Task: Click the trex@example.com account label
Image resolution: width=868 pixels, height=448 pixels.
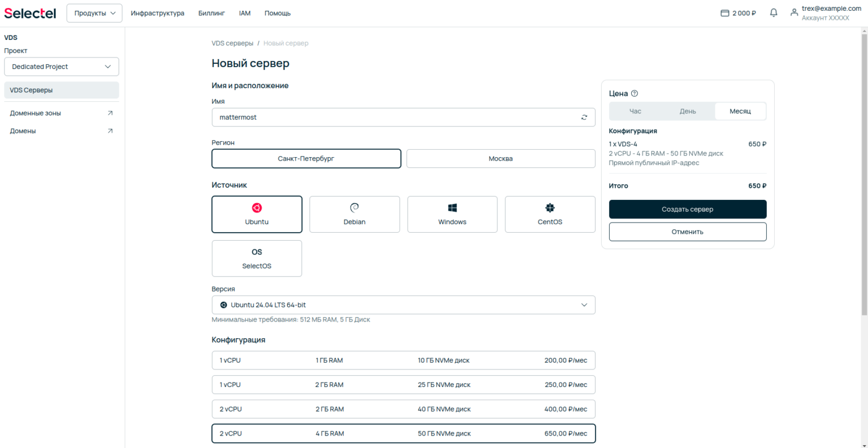Action: click(832, 9)
